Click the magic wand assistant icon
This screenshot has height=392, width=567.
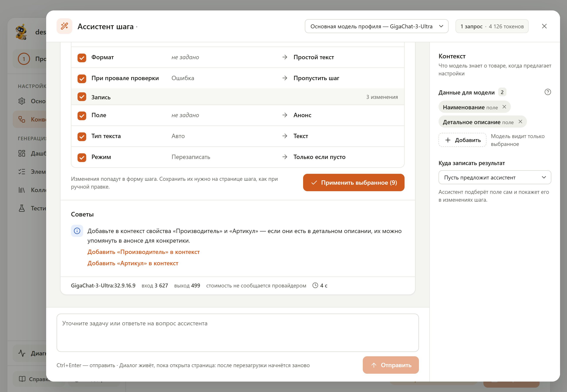click(x=64, y=26)
